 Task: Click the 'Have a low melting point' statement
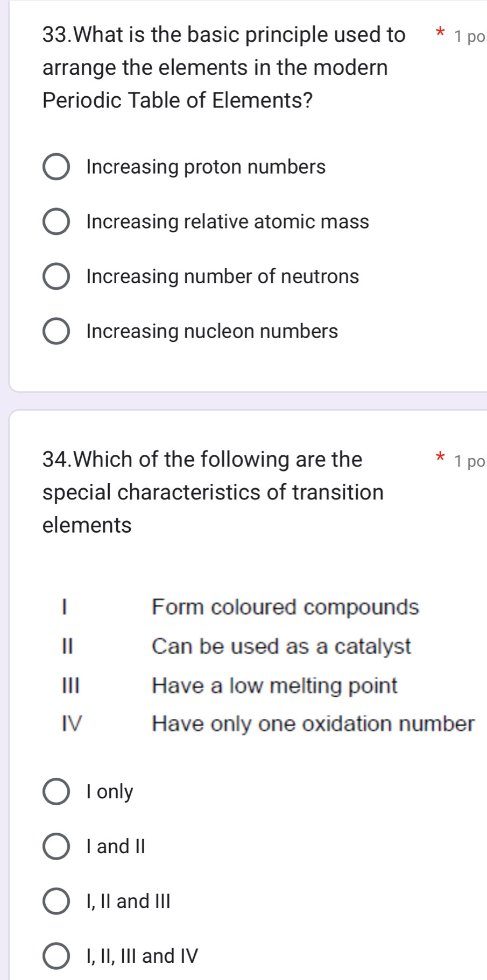tap(274, 686)
